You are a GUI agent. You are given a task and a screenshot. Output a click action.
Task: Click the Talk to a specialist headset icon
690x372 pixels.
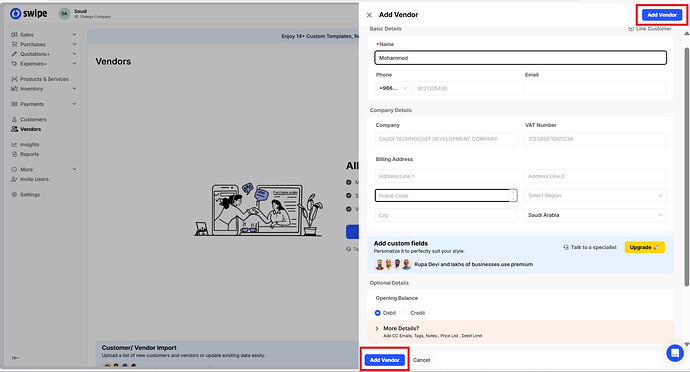pyautogui.click(x=566, y=247)
